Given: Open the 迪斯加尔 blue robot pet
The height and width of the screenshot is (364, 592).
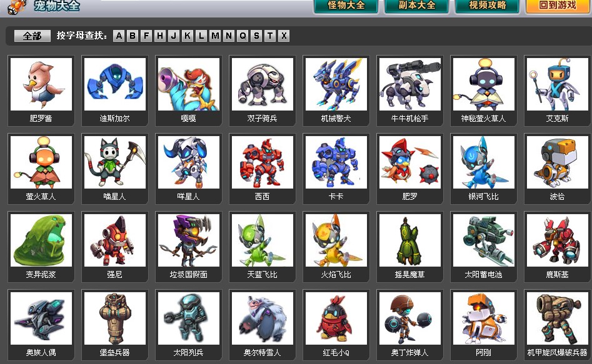Looking at the screenshot, I should (x=115, y=84).
